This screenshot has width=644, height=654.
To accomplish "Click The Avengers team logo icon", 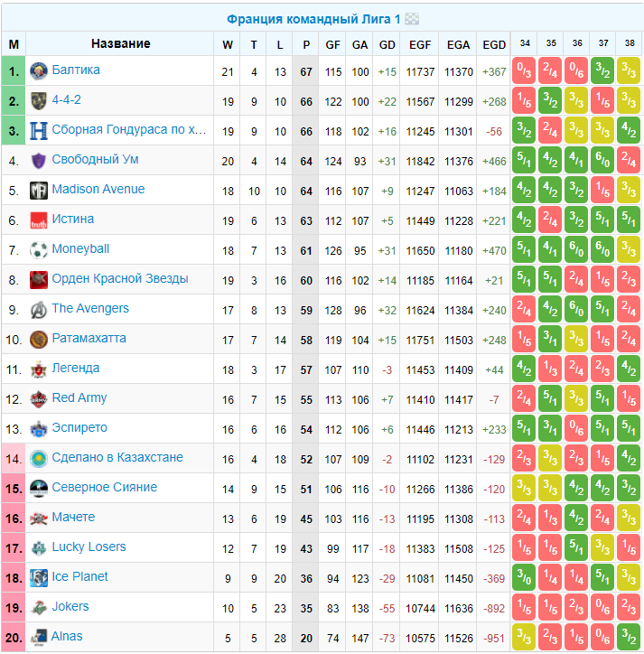I will (x=39, y=310).
